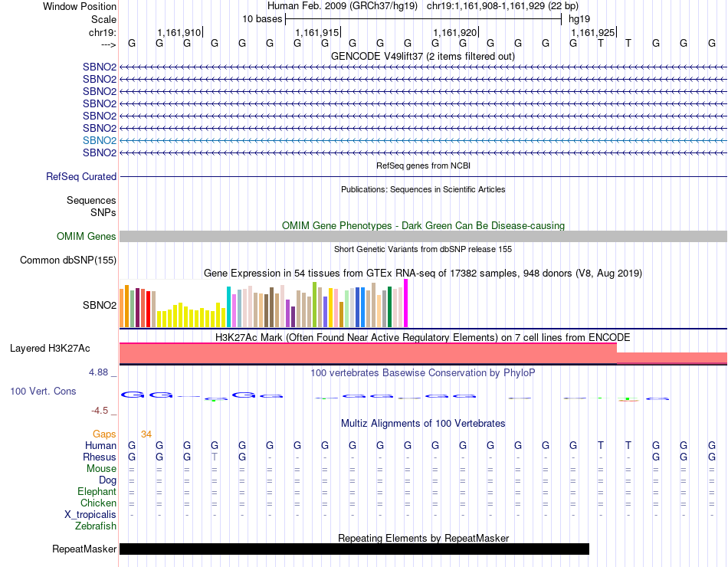This screenshot has height=567, width=728.
Task: Click the black RepeatMasker element bar
Action: point(354,549)
